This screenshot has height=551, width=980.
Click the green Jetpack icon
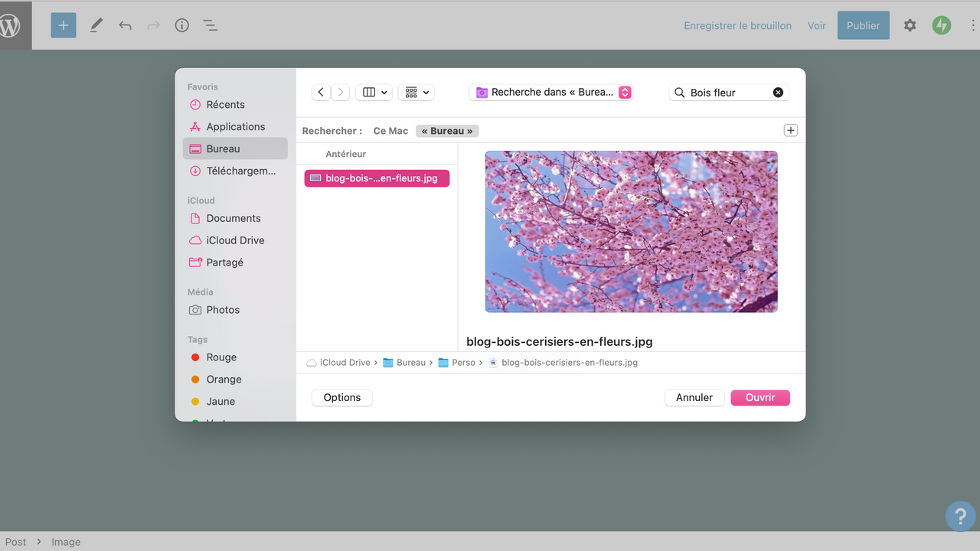point(942,24)
